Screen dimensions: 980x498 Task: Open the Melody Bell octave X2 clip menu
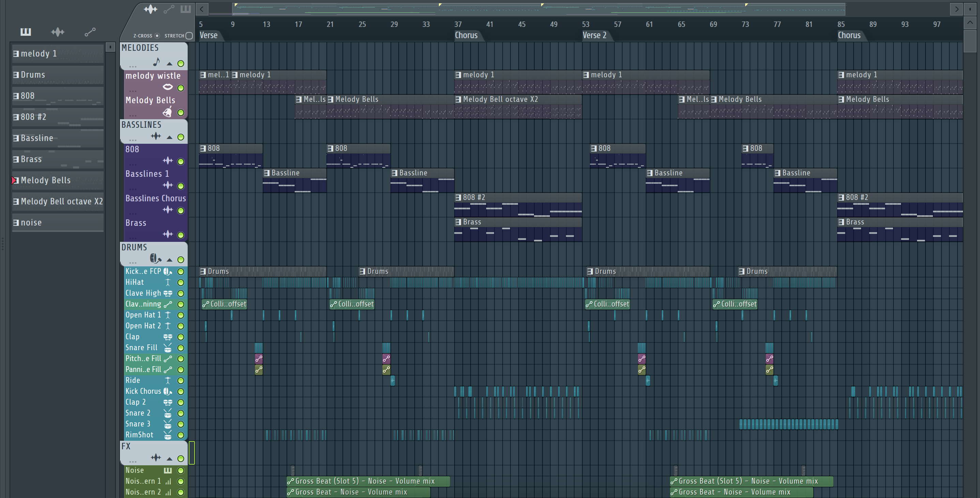pos(458,99)
